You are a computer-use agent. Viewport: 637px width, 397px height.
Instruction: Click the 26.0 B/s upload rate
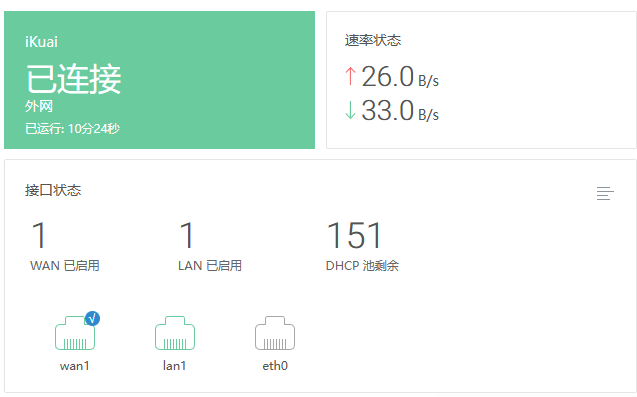tap(400, 76)
